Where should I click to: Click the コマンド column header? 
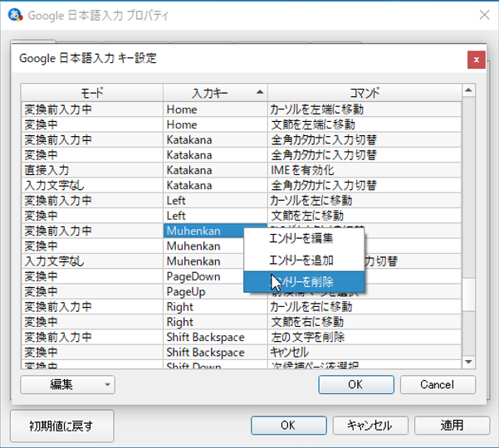click(x=363, y=92)
